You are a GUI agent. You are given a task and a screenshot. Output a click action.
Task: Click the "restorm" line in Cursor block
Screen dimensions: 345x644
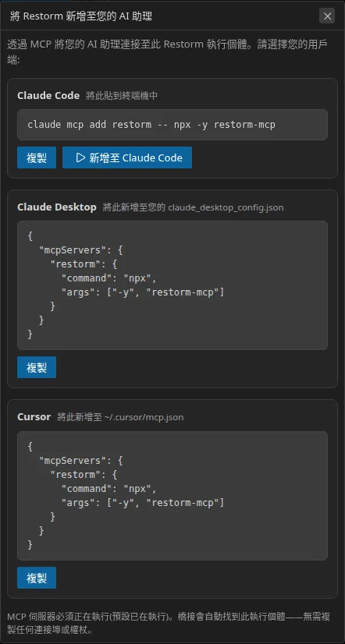pyautogui.click(x=84, y=475)
